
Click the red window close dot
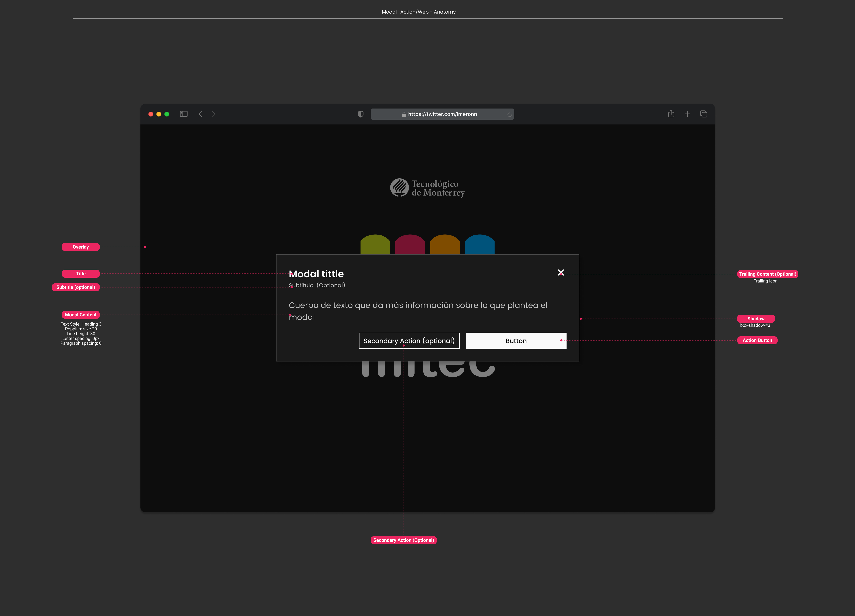(x=151, y=114)
